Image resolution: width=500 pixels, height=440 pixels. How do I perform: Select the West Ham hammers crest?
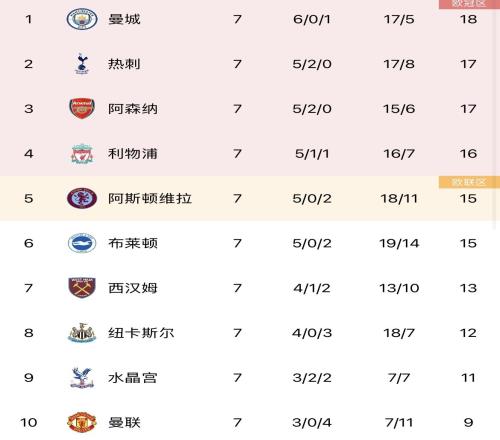coord(82,288)
